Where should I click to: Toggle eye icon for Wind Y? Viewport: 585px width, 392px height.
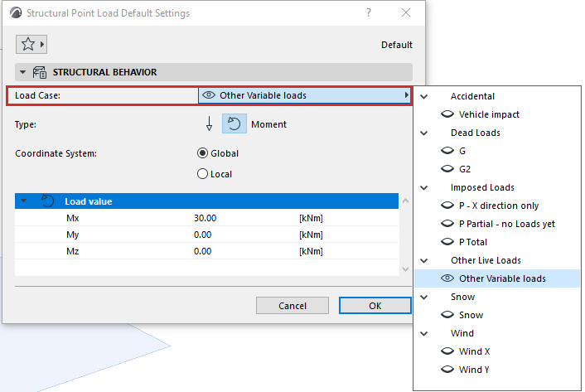coord(447,370)
